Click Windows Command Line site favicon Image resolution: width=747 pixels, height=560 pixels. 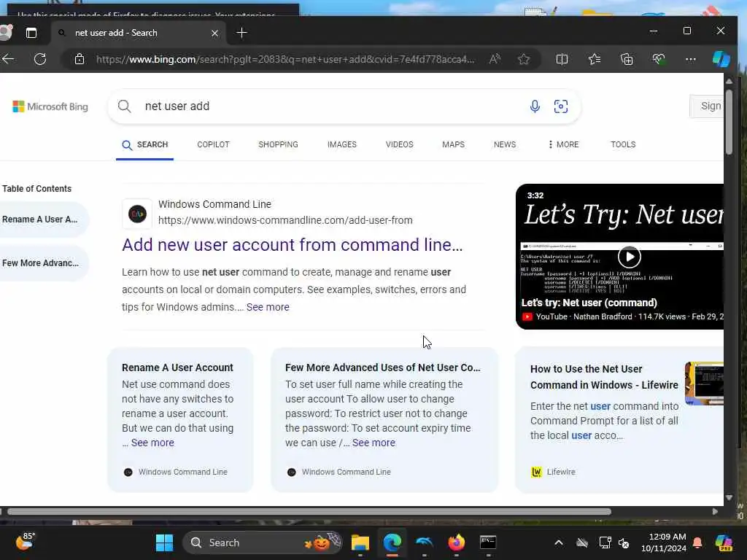click(137, 214)
